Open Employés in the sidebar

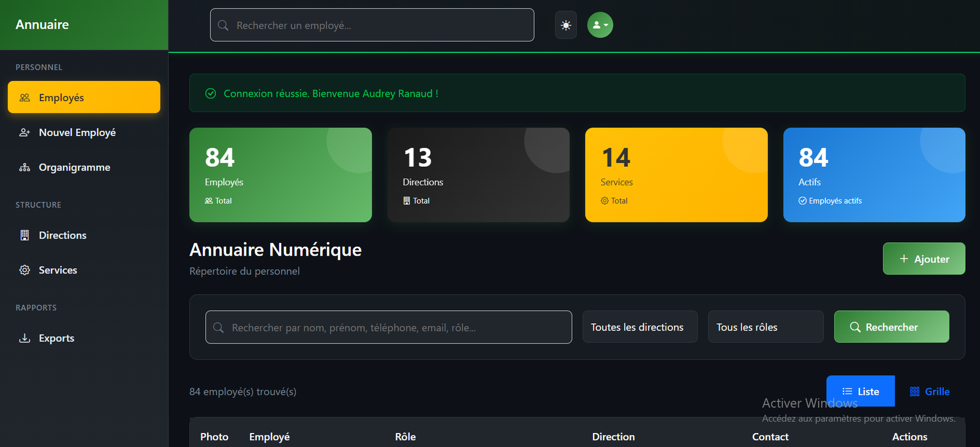tap(84, 97)
